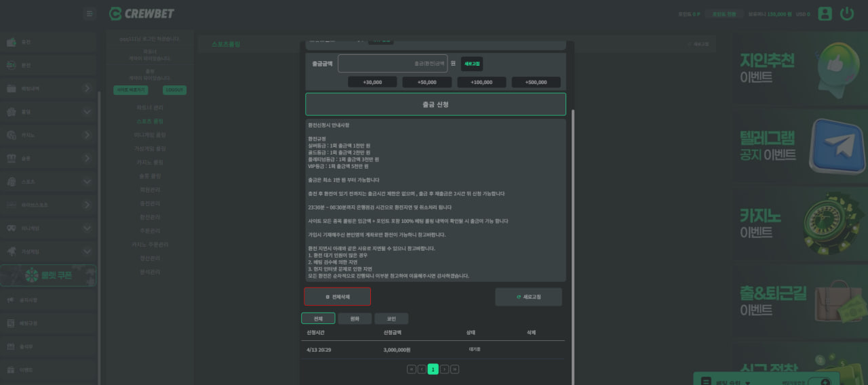Viewport: 868px width, 385px height.
Task: Open the user profile icon in header
Action: pyautogui.click(x=825, y=14)
